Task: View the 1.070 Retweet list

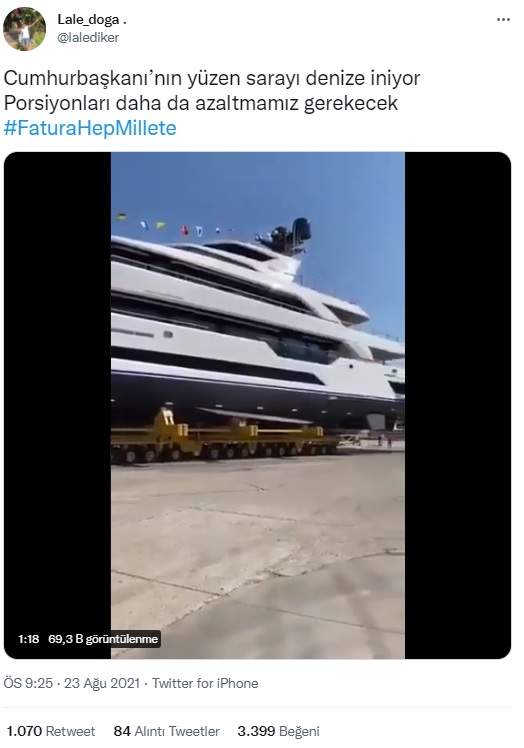Action: click(51, 731)
